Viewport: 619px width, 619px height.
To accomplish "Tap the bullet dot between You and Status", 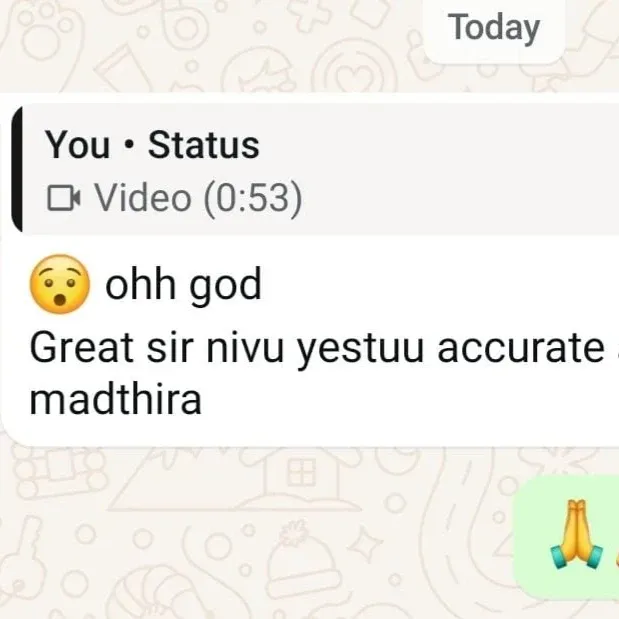I will tap(128, 144).
